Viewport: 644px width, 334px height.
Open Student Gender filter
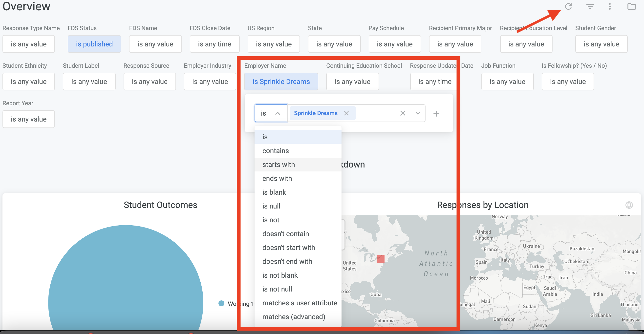click(601, 44)
